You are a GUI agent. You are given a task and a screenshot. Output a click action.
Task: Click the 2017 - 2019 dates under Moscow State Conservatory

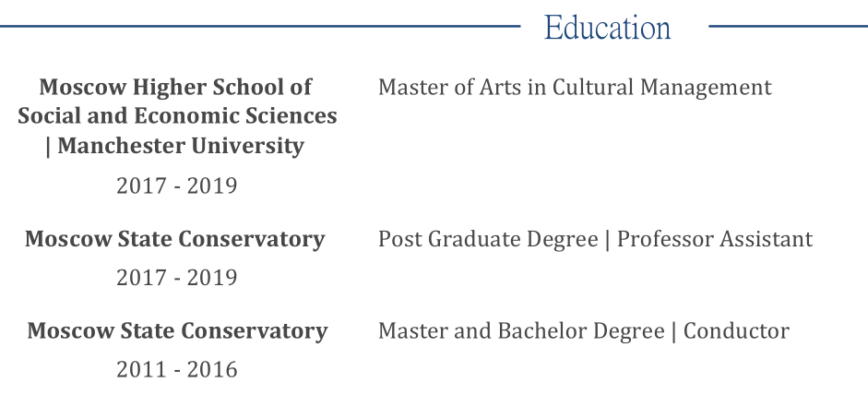tap(176, 278)
